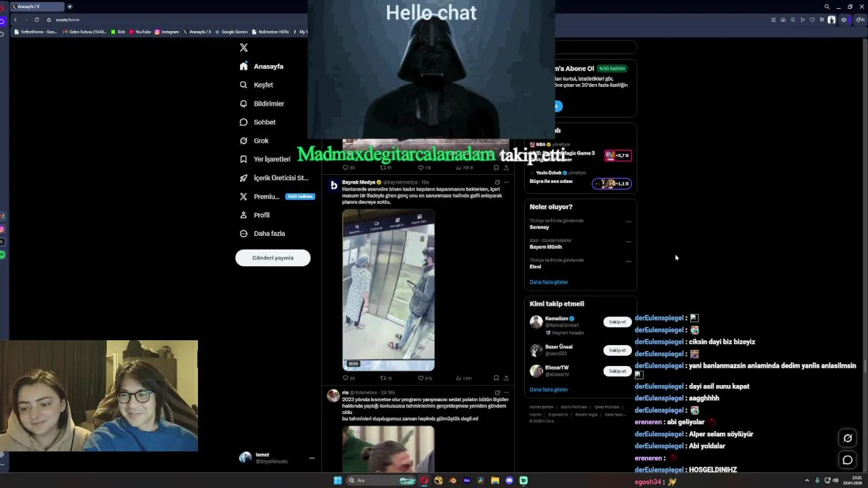Open Keşfet search page

tap(256, 85)
